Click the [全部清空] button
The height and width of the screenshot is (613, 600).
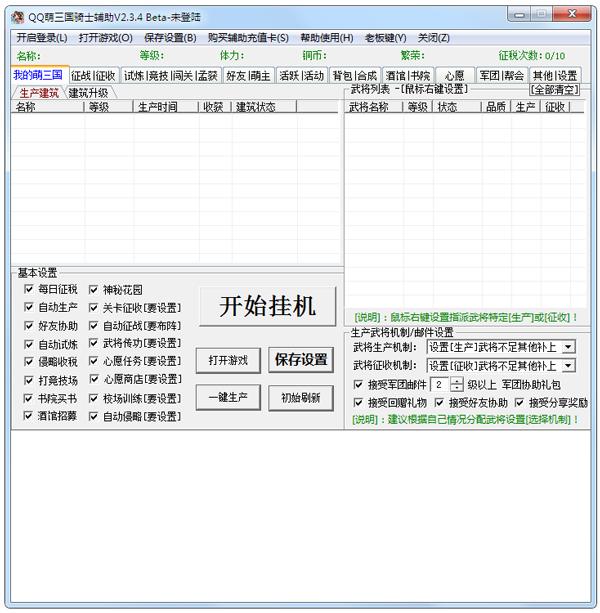[554, 90]
